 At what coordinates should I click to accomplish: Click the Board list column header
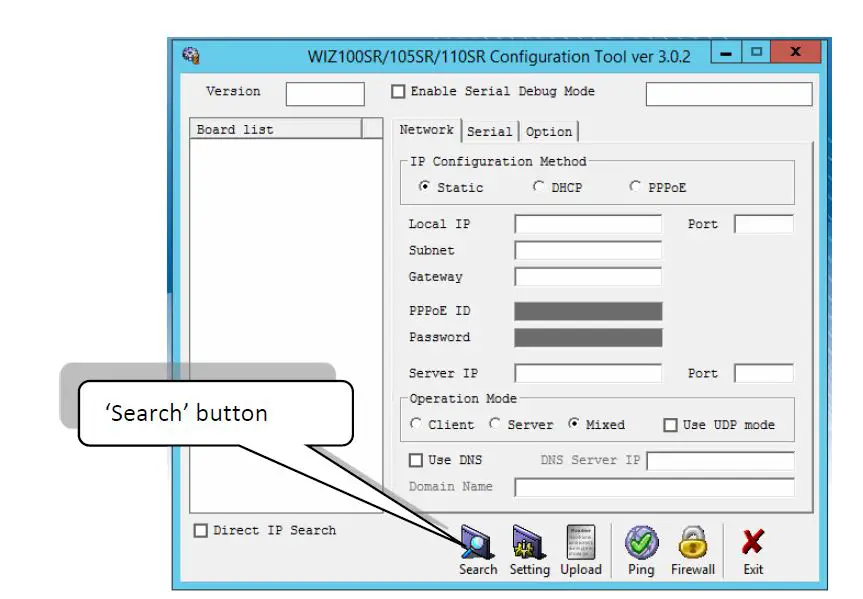click(x=276, y=129)
